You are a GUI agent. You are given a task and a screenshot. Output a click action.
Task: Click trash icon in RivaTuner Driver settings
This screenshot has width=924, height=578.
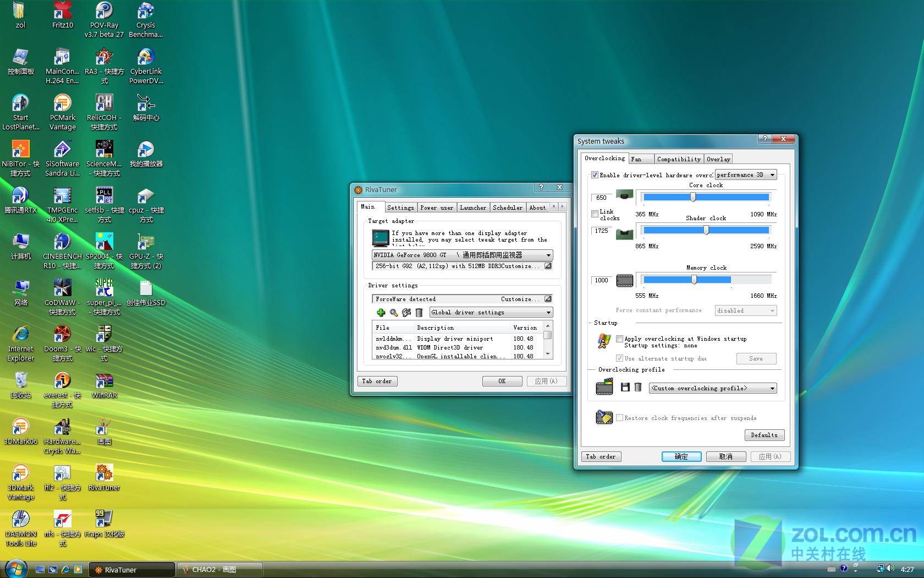click(x=419, y=313)
